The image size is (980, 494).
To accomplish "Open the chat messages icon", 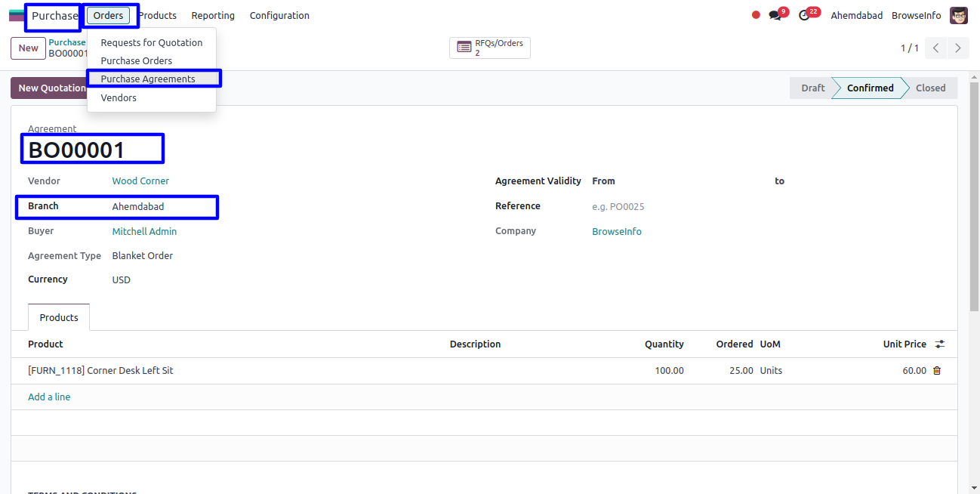I will [x=775, y=15].
